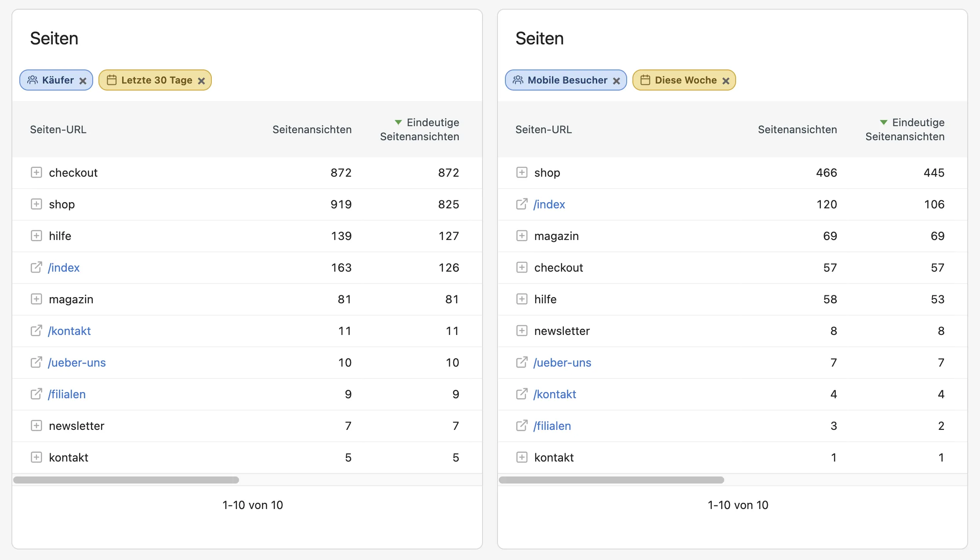Expand checkout row in right Seiten table
Image resolution: width=980 pixels, height=560 pixels.
click(522, 267)
